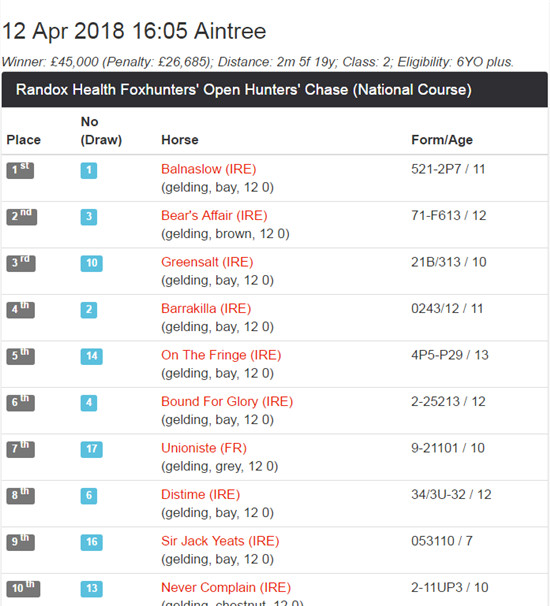
Task: Open the Greensalt (IRE) horse link
Action: click(207, 262)
